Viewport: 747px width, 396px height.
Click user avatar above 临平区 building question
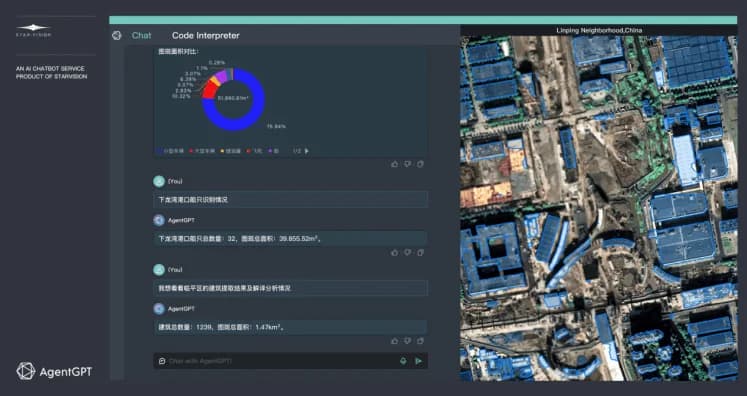(x=159, y=270)
